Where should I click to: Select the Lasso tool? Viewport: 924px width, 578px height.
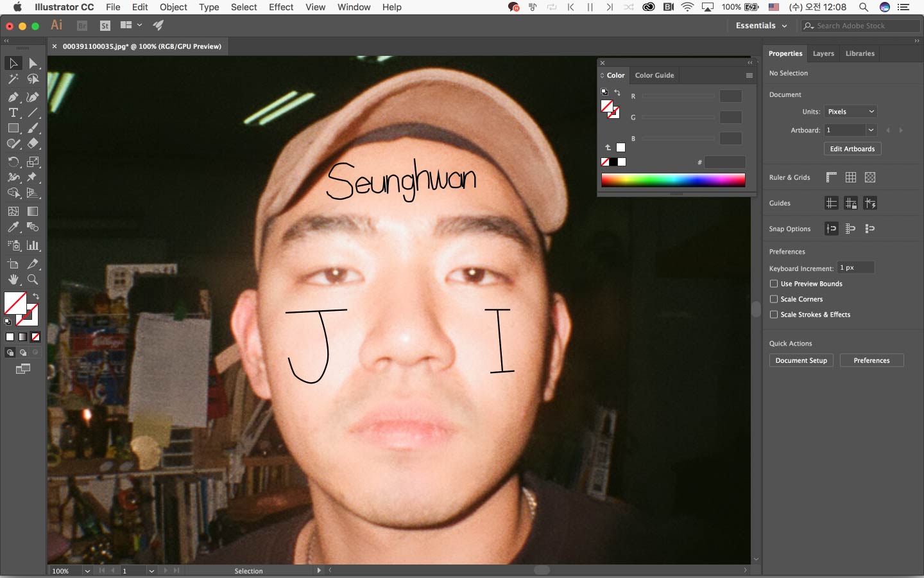(x=33, y=79)
